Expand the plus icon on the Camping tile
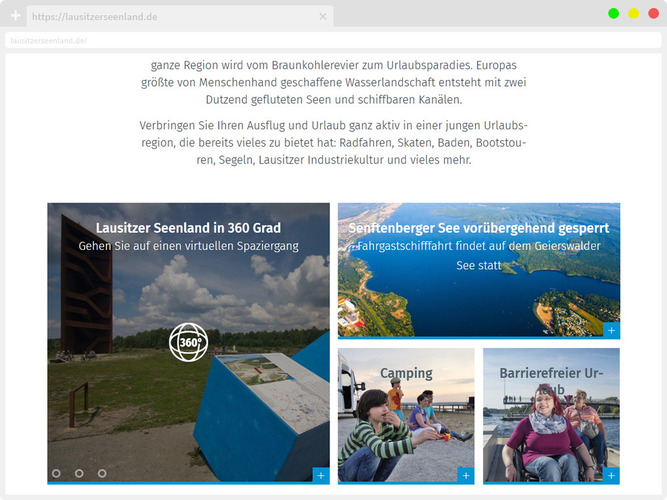The height and width of the screenshot is (500, 667). [x=465, y=476]
